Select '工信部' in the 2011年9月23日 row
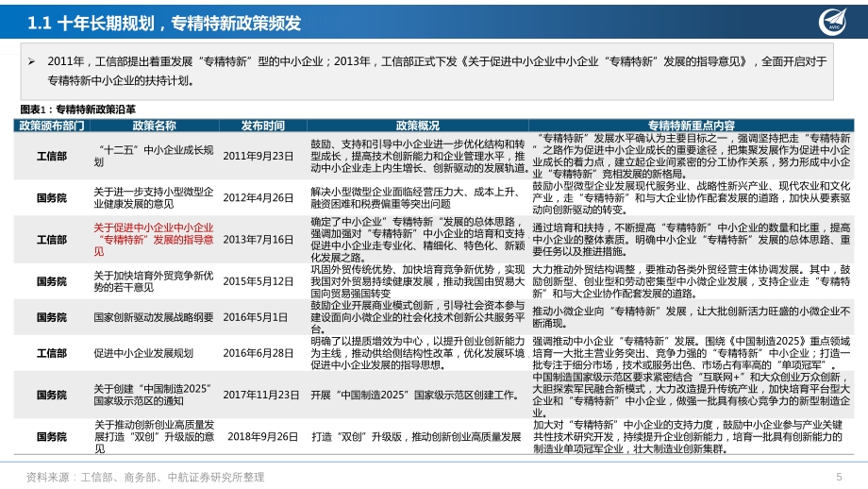Image resolution: width=868 pixels, height=489 pixels. (52, 156)
